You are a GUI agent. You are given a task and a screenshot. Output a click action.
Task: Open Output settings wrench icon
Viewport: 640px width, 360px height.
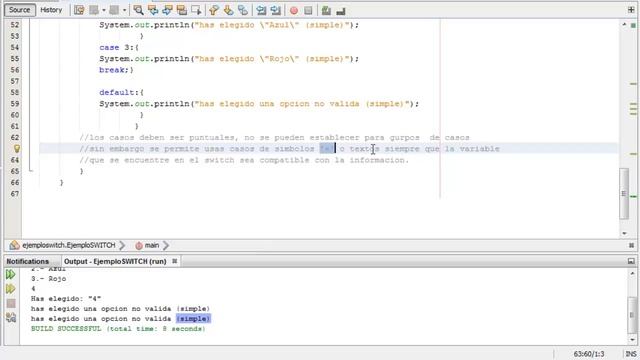11,317
